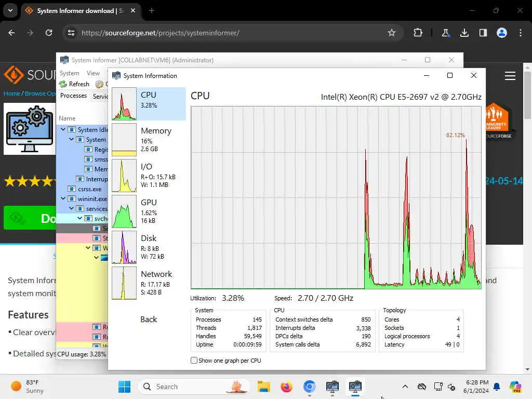
Task: Select the csrss.exe process row
Action: coord(82,189)
